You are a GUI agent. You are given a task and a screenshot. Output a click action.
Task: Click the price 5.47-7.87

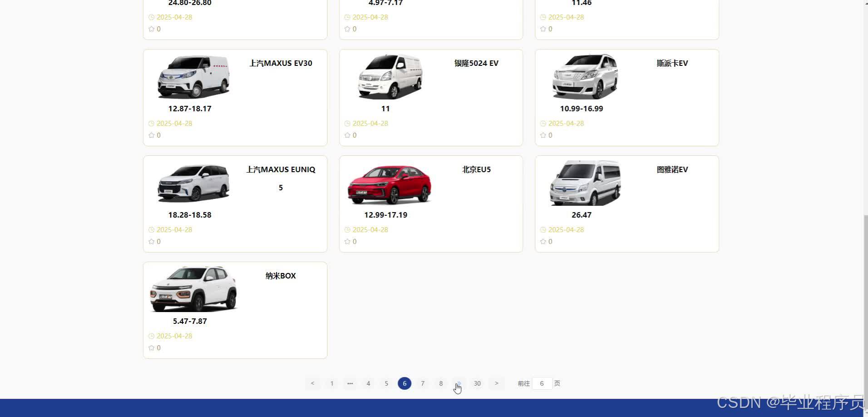tap(190, 321)
